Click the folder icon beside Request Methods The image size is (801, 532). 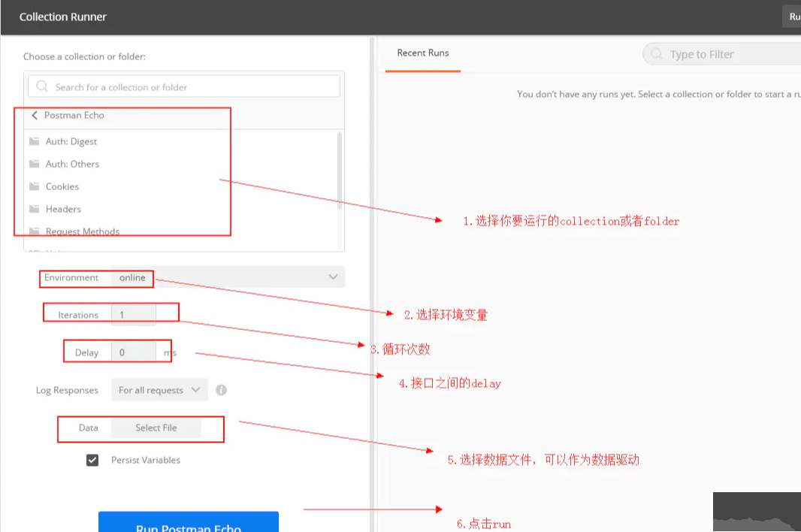(35, 231)
